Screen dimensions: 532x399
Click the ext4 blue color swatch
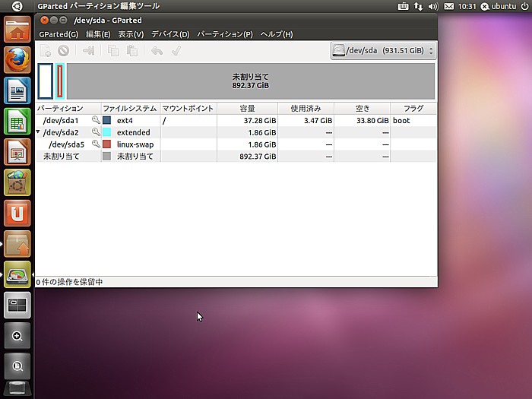point(107,120)
